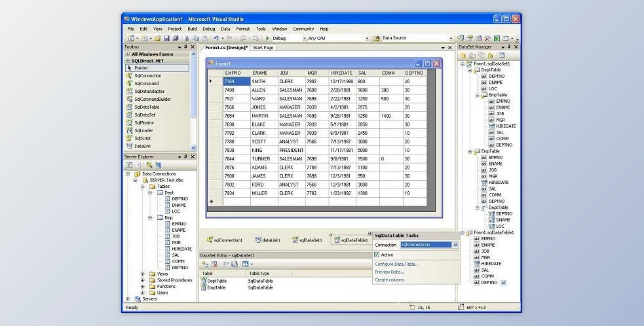The width and height of the screenshot is (644, 326).
Task: Click the Copy toolbar icon
Action: (x=195, y=38)
